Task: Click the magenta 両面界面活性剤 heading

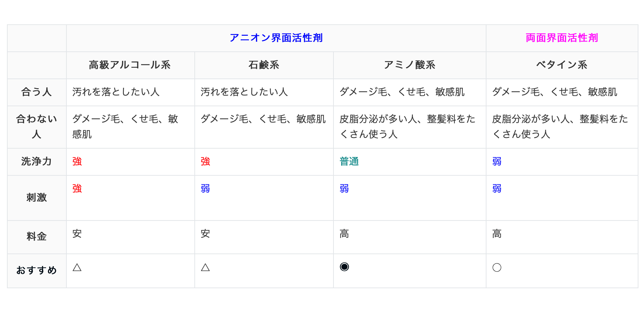Action: point(562,38)
